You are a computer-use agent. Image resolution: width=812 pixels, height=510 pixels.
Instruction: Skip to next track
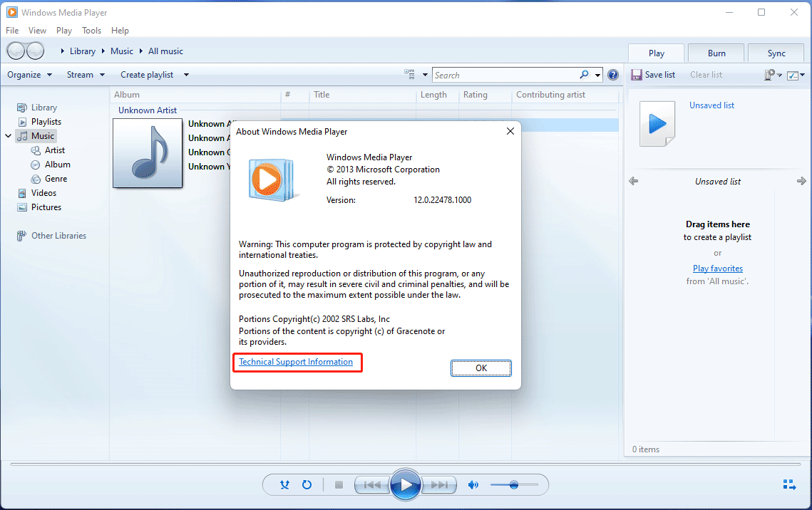[x=439, y=484]
